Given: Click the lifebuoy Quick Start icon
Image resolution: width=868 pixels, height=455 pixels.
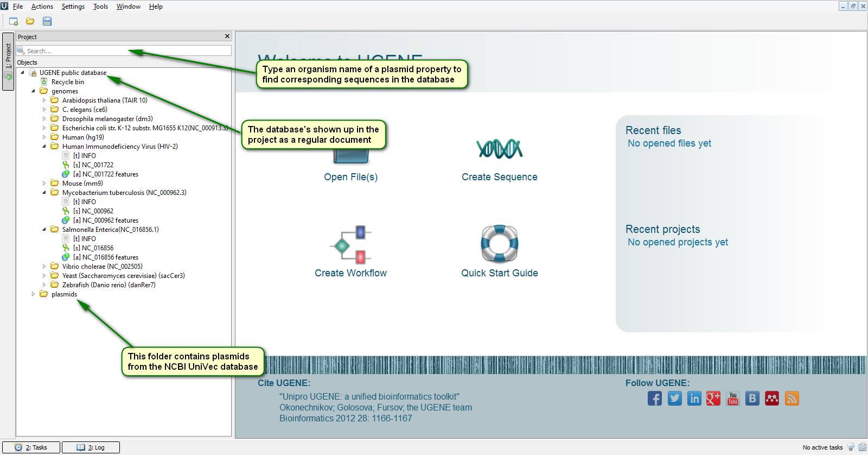Looking at the screenshot, I should [x=500, y=243].
